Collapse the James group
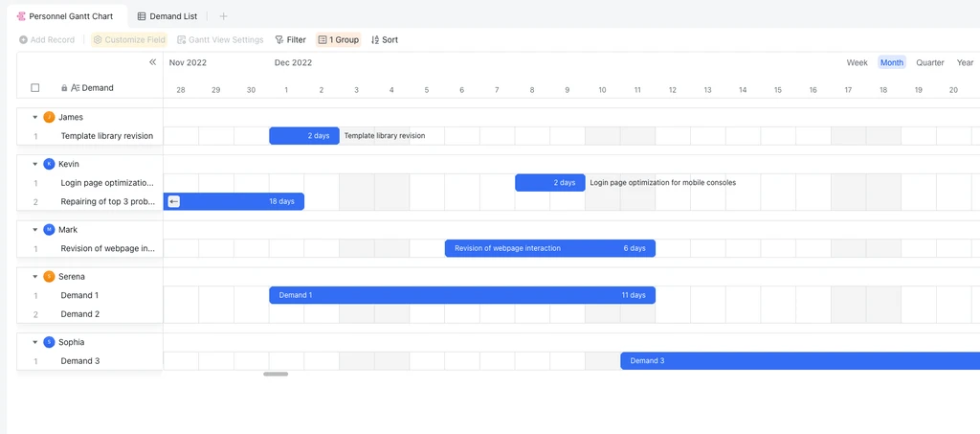The height and width of the screenshot is (434, 980). pyautogui.click(x=35, y=117)
